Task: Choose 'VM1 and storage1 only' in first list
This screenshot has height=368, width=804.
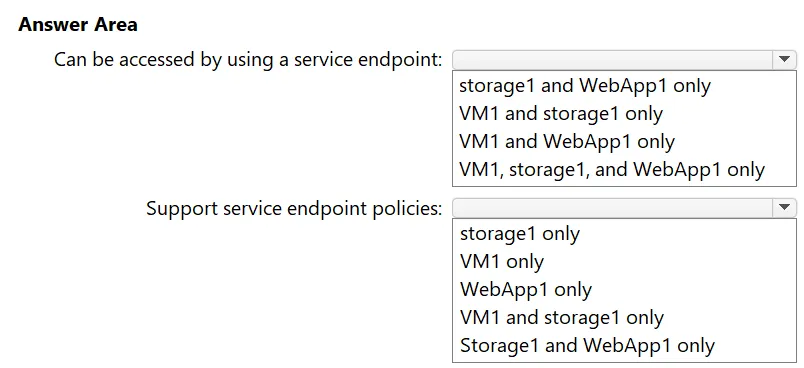Action: tap(561, 113)
